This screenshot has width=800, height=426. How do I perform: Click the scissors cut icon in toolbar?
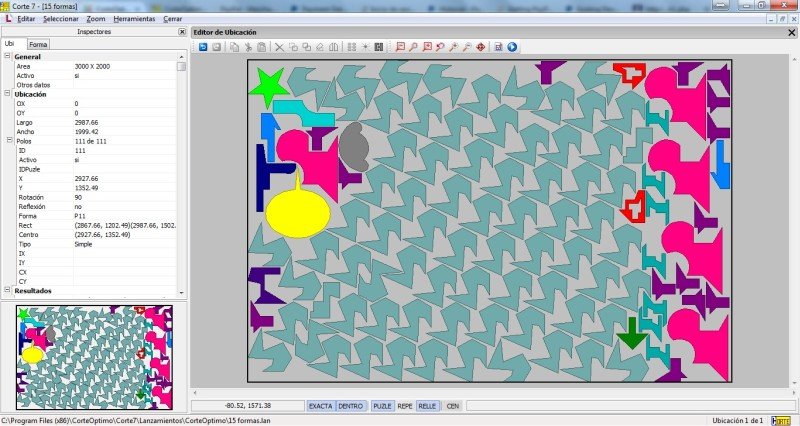(248, 47)
